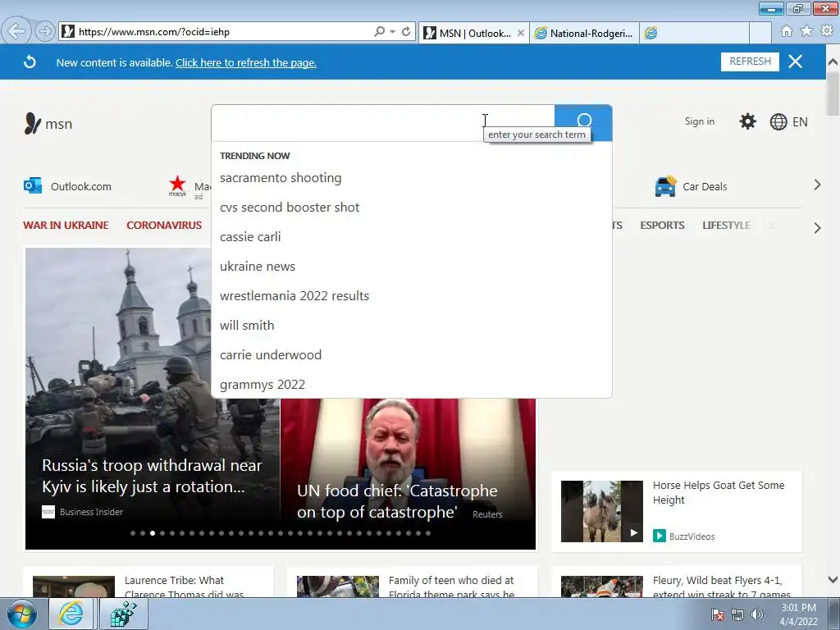Switch to the MSN | Outlook tab

[474, 33]
